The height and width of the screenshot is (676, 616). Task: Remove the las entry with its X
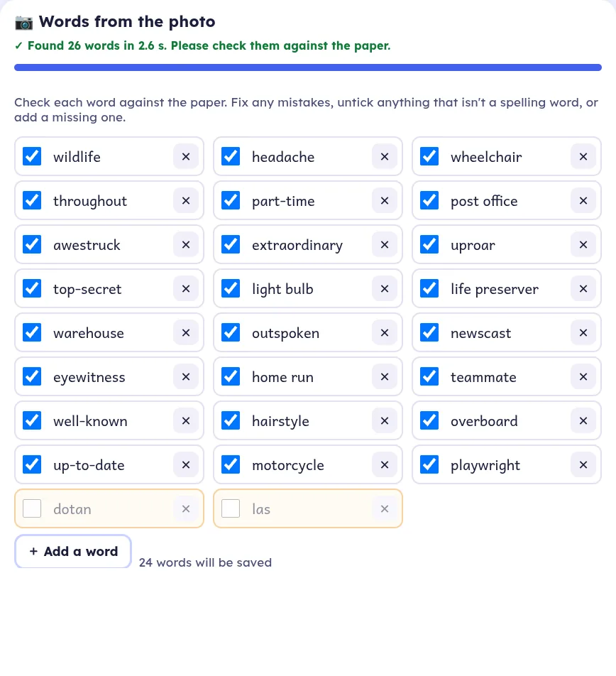click(385, 508)
